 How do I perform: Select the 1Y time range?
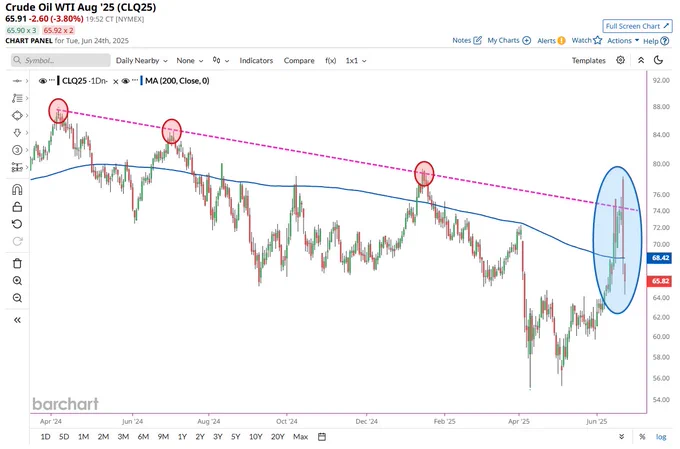coord(182,436)
